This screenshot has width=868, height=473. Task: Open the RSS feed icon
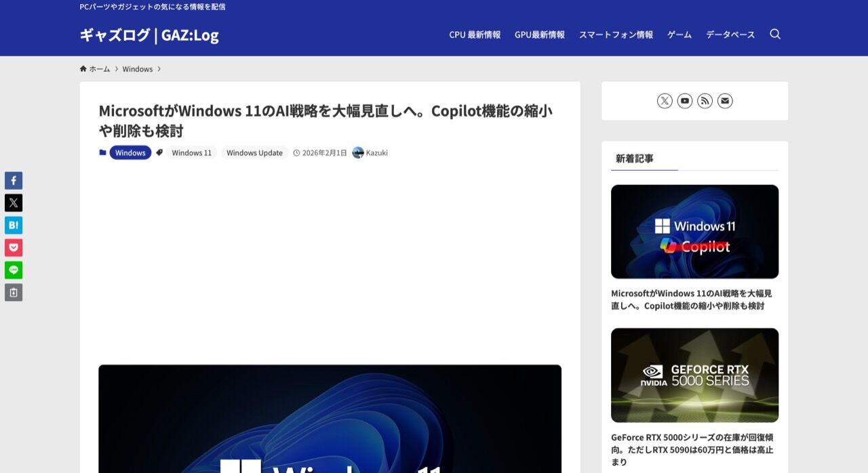click(x=705, y=101)
